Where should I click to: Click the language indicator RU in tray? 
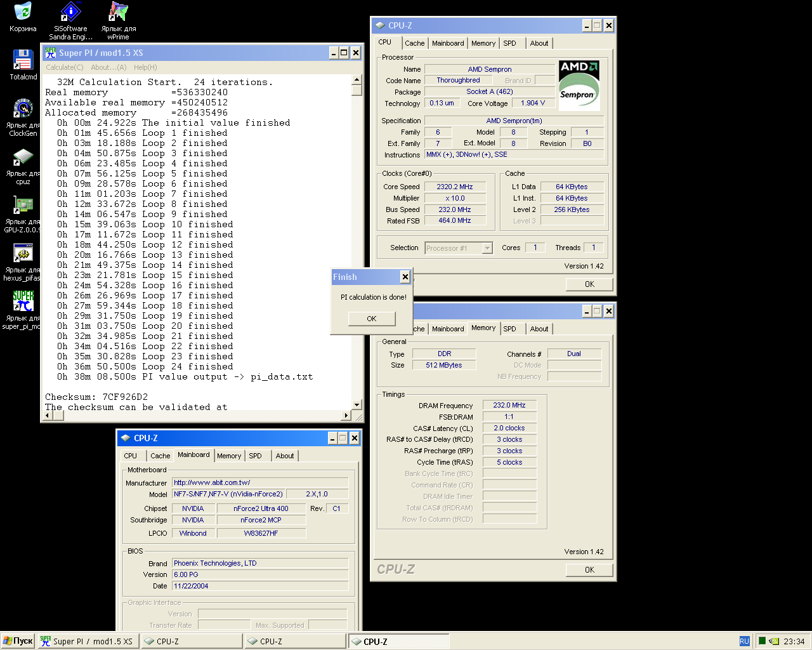(x=744, y=641)
